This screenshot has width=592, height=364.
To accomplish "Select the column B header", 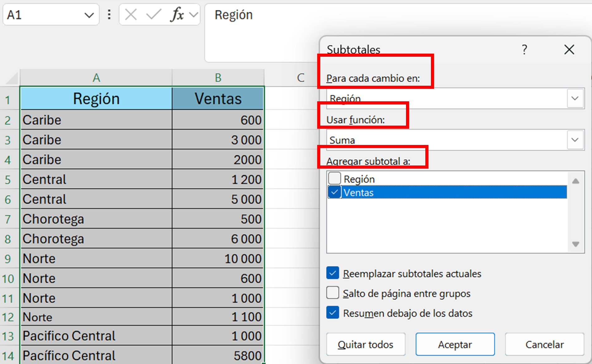I will [218, 78].
